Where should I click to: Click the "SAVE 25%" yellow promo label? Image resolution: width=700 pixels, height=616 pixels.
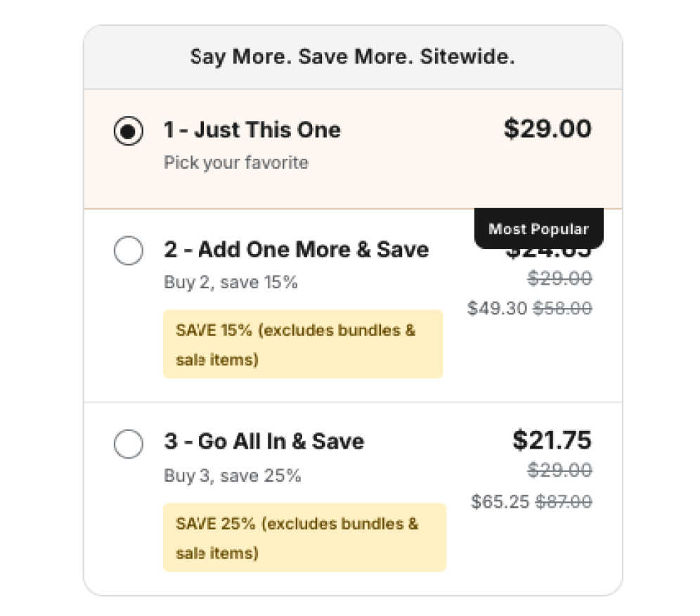[x=304, y=538]
